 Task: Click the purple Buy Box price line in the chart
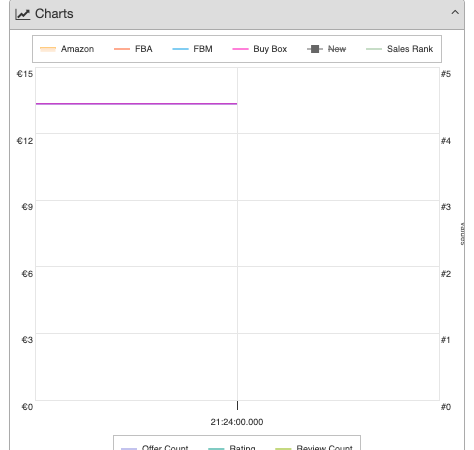pyautogui.click(x=137, y=104)
